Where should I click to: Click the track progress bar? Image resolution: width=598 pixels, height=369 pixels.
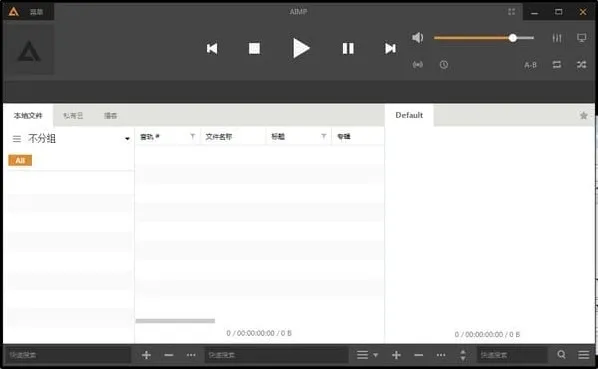click(299, 91)
